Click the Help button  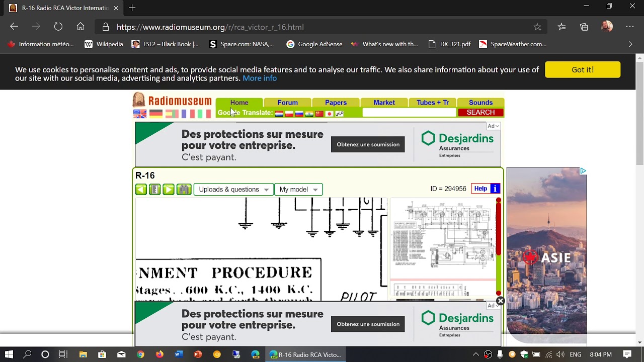tap(480, 189)
